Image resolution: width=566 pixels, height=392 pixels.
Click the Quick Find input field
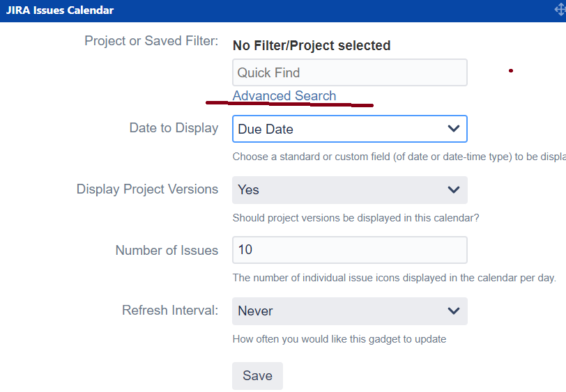(350, 72)
